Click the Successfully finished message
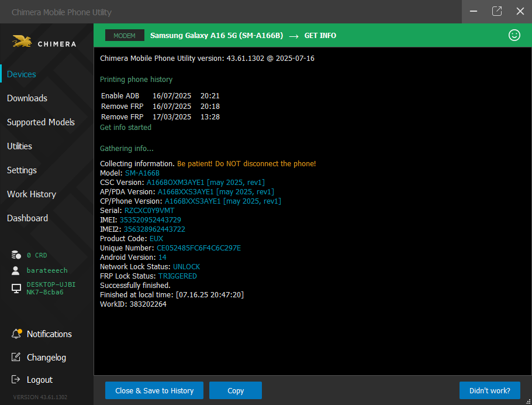The image size is (532, 405). coord(135,286)
